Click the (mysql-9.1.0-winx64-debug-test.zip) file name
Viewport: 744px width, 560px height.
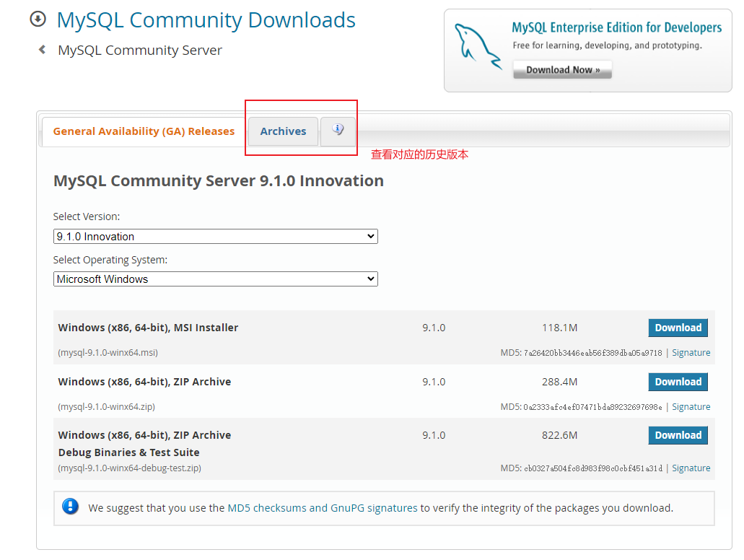(x=130, y=468)
